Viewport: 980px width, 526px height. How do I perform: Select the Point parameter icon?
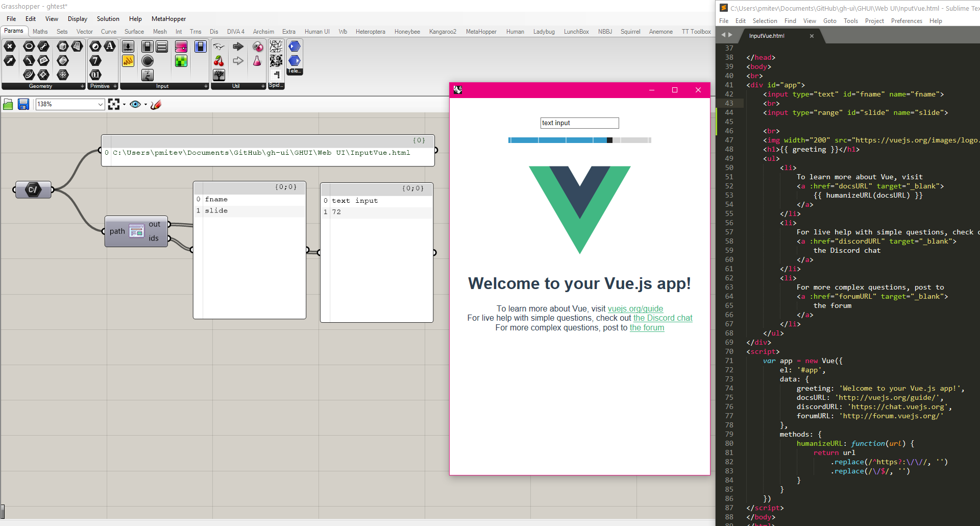[9, 46]
